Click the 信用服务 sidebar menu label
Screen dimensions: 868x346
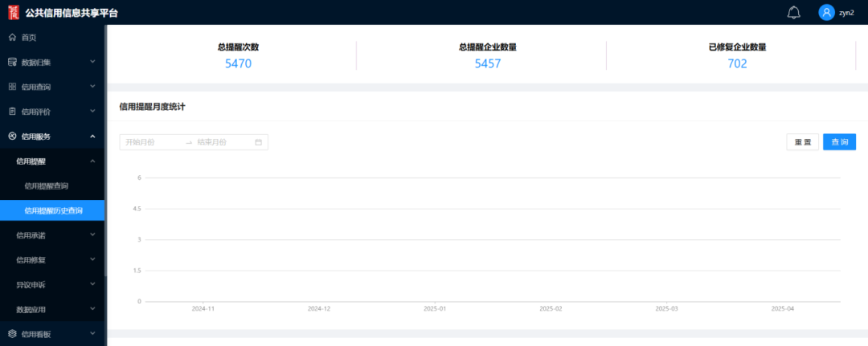pyautogui.click(x=36, y=136)
